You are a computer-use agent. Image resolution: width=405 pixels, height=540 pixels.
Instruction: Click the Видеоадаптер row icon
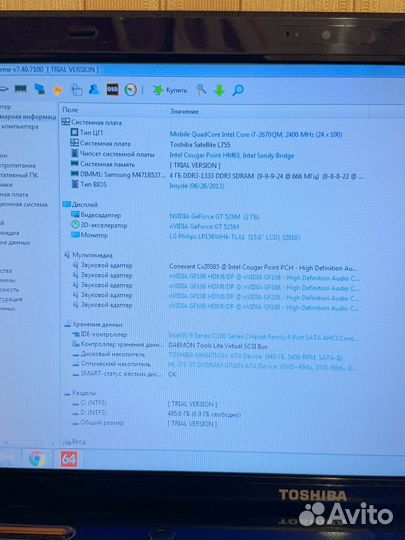(75, 215)
